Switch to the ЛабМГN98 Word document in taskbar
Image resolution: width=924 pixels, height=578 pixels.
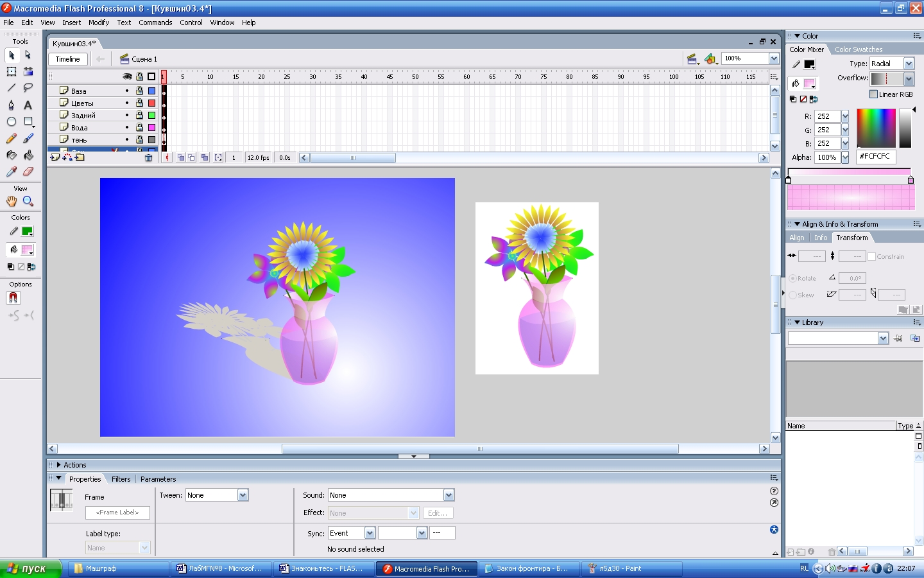[221, 568]
